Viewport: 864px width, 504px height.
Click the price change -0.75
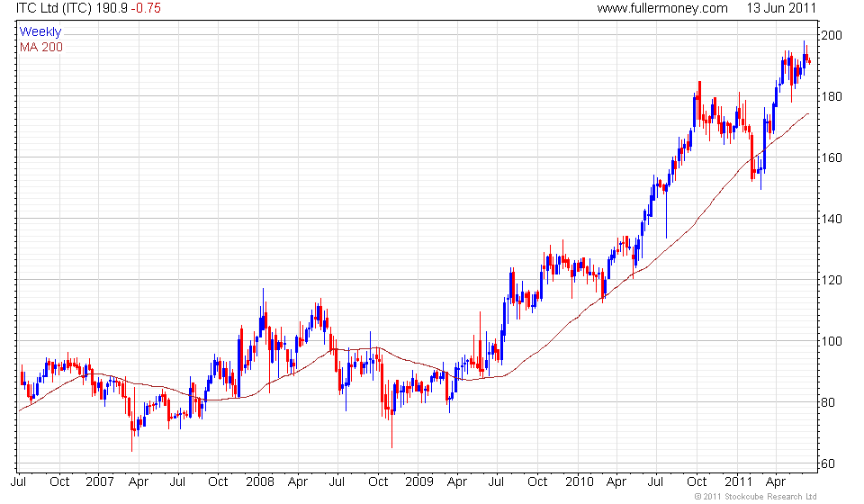tap(146, 8)
